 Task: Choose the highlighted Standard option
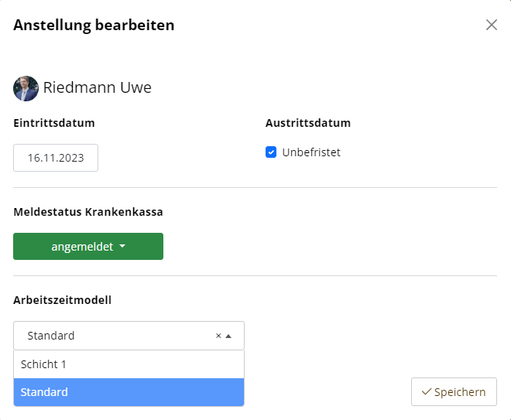pyautogui.click(x=129, y=392)
